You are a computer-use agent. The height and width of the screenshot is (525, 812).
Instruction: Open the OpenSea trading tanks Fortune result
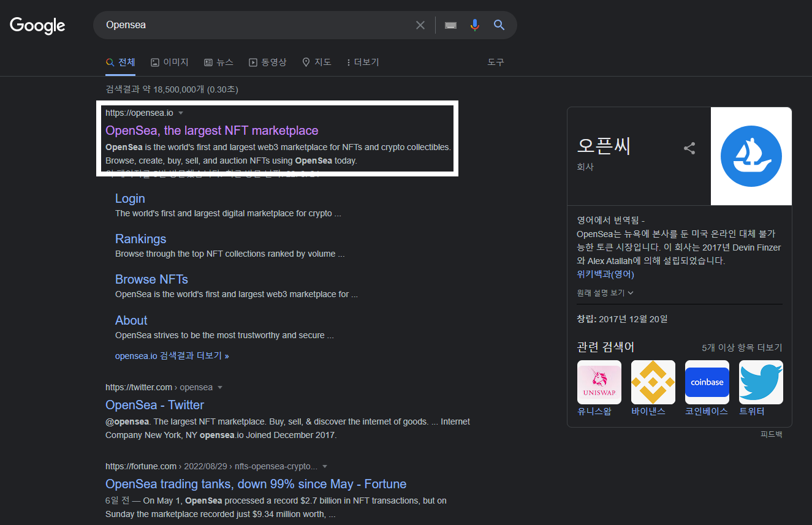[x=256, y=484]
